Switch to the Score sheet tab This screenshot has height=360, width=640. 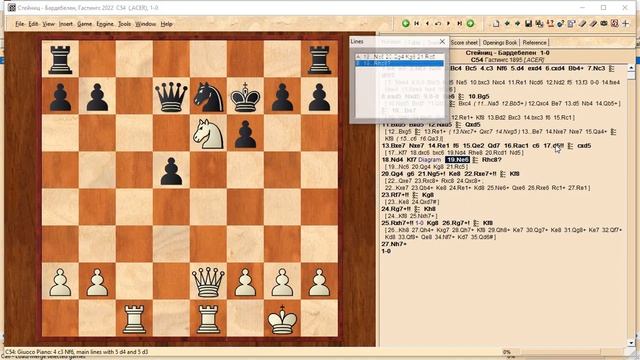click(x=464, y=42)
